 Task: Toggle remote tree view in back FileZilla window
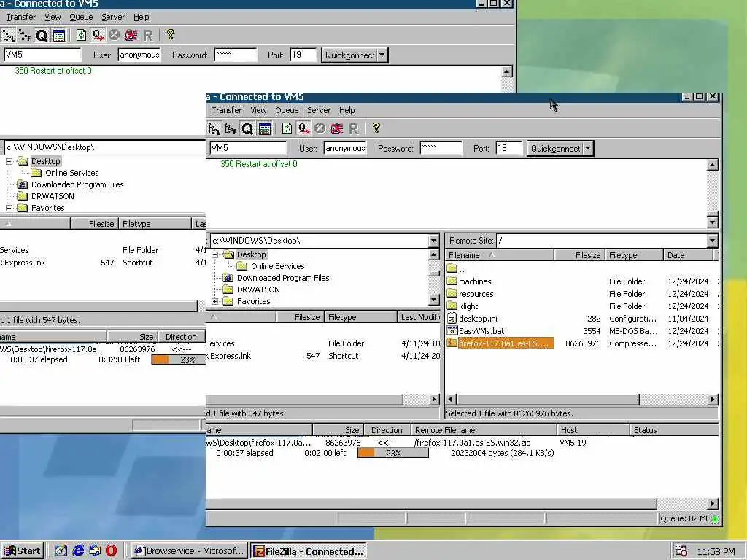[x=25, y=35]
